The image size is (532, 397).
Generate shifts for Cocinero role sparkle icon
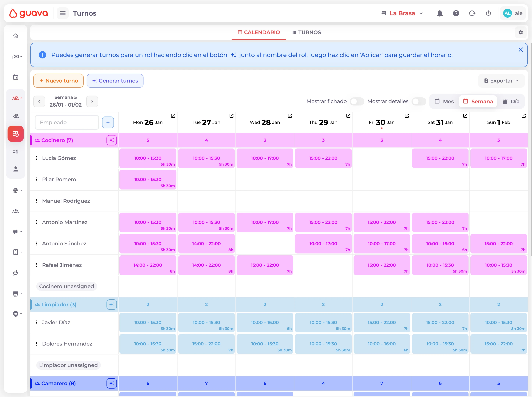click(112, 140)
